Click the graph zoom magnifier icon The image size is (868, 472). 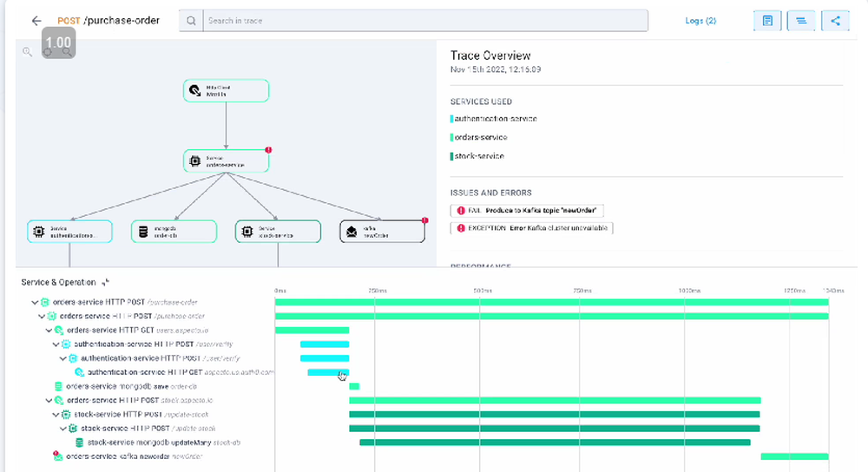[x=27, y=52]
